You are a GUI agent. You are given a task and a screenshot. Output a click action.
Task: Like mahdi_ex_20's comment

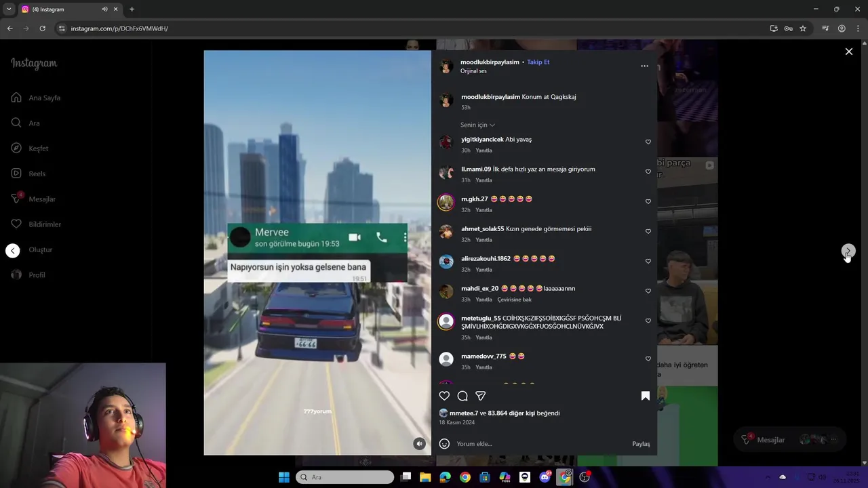point(648,291)
